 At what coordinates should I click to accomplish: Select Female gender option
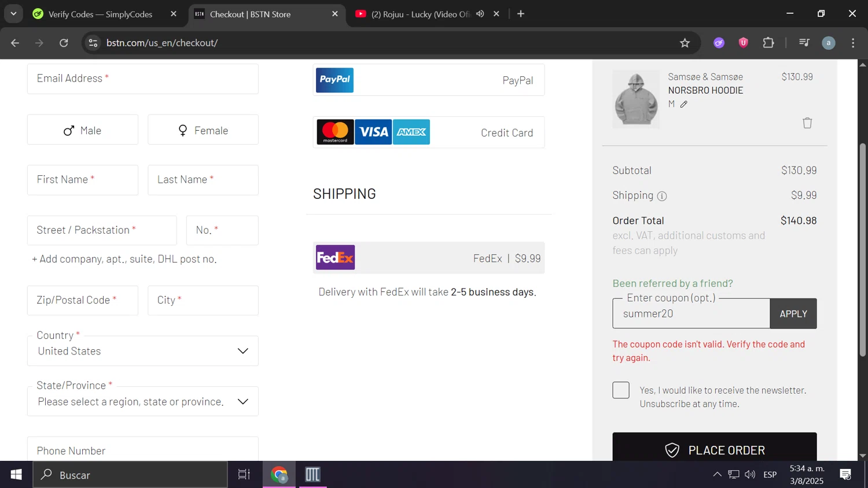(x=203, y=130)
